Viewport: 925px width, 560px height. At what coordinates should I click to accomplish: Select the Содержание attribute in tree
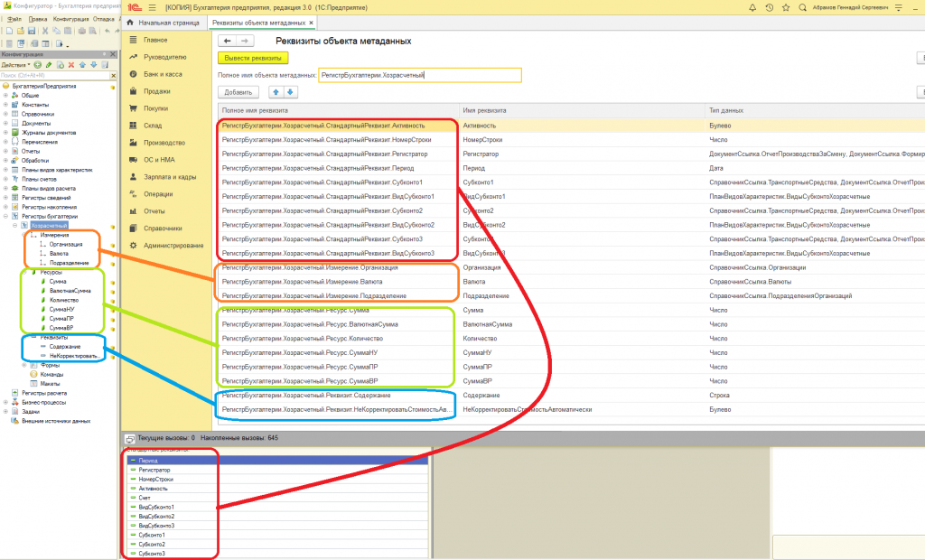coord(65,346)
